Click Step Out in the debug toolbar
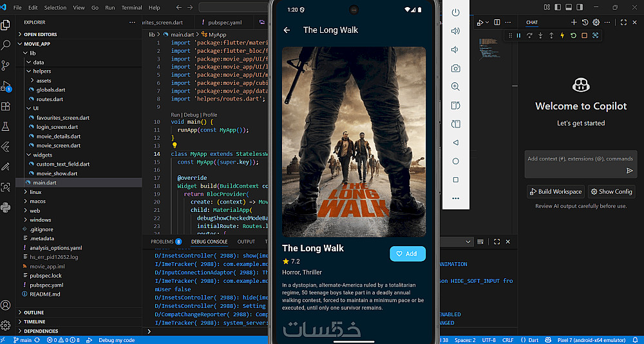Screen dimensions: 644x344 pos(551,36)
